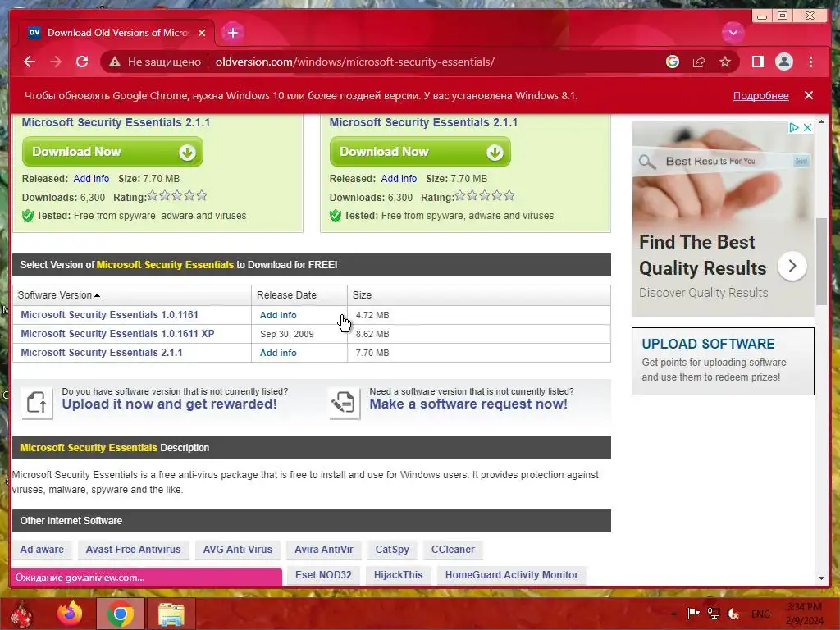
Task: Open the Ad aware software tag
Action: 42,549
